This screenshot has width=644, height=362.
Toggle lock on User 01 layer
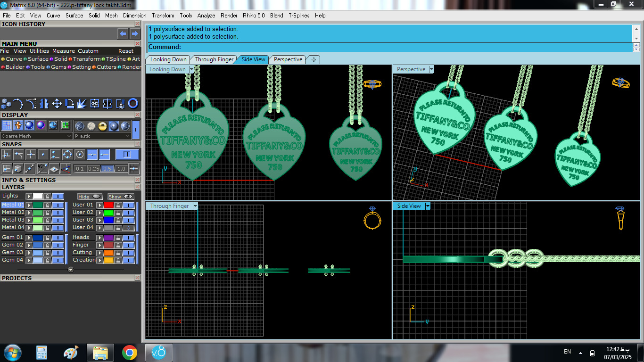[x=118, y=205]
